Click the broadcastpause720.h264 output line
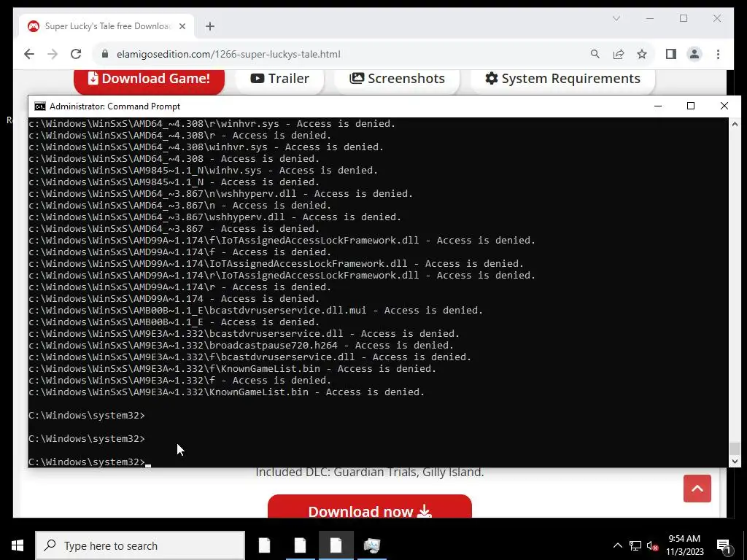 241,345
